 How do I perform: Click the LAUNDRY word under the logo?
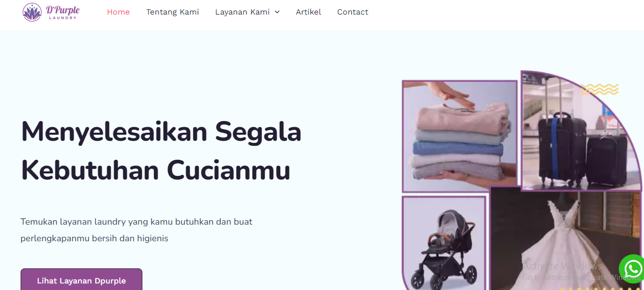click(x=63, y=18)
